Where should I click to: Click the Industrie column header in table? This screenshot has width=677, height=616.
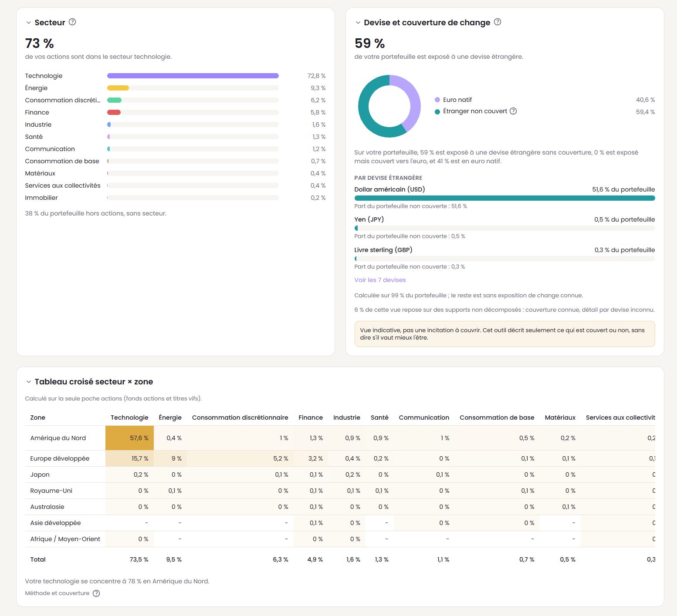pyautogui.click(x=347, y=417)
